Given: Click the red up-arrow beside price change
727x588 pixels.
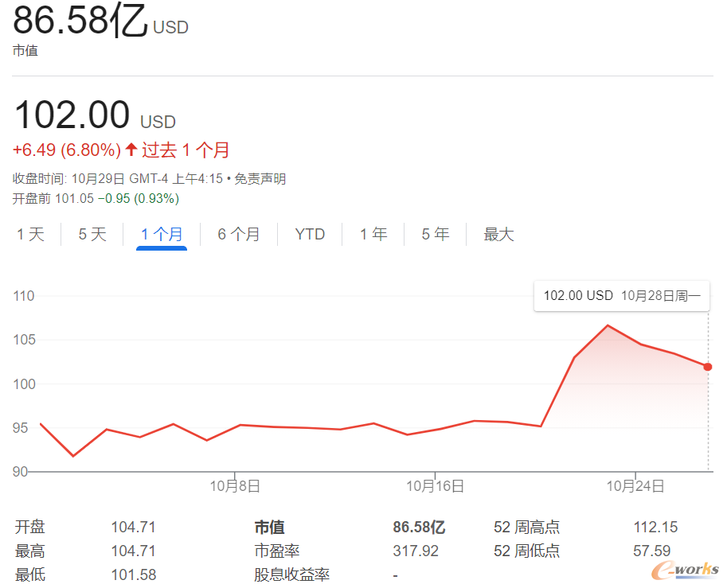Looking at the screenshot, I should (x=131, y=150).
